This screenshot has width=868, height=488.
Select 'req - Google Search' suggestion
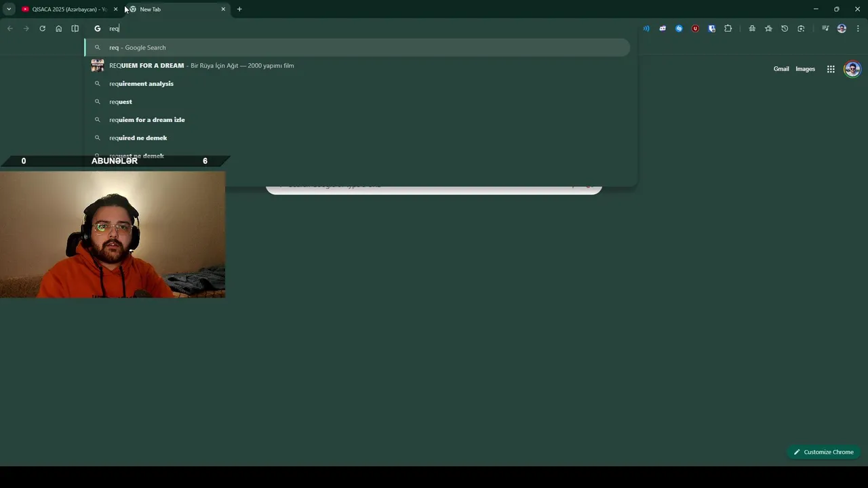click(x=357, y=47)
